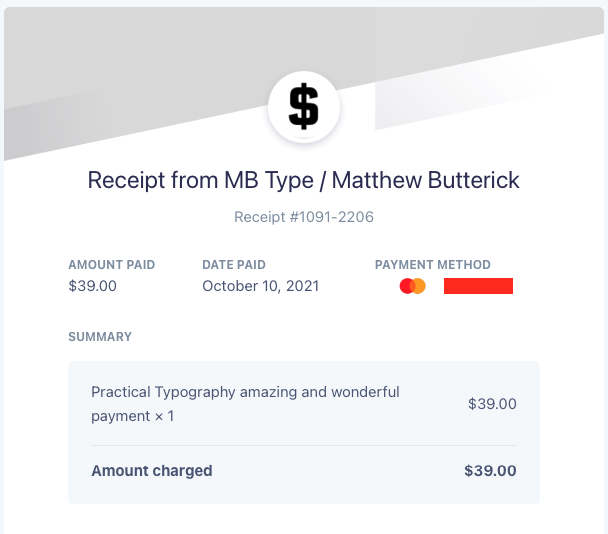Viewport: 608px width, 534px height.
Task: Click the receipt title mentioning Matthew Butterick
Action: pos(304,180)
